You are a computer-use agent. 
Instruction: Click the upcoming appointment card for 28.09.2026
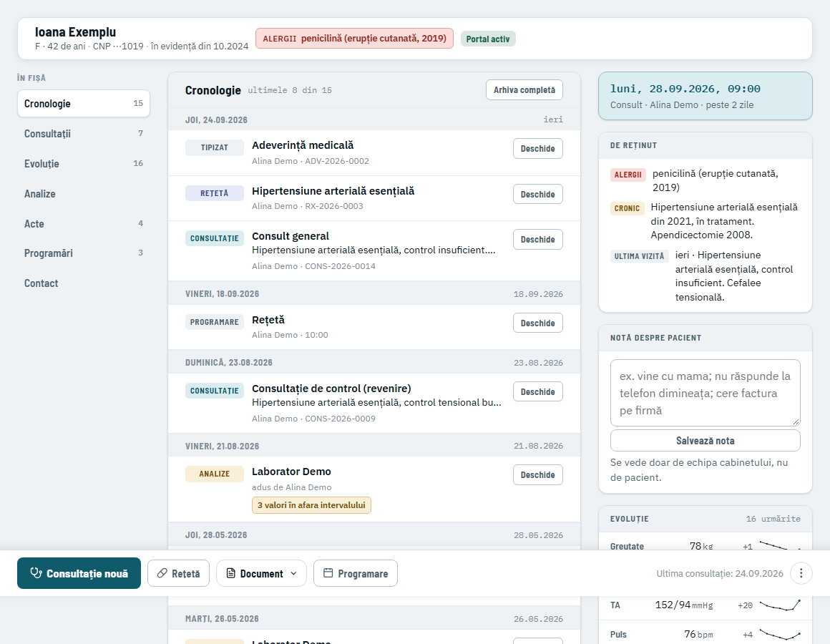[x=705, y=97]
